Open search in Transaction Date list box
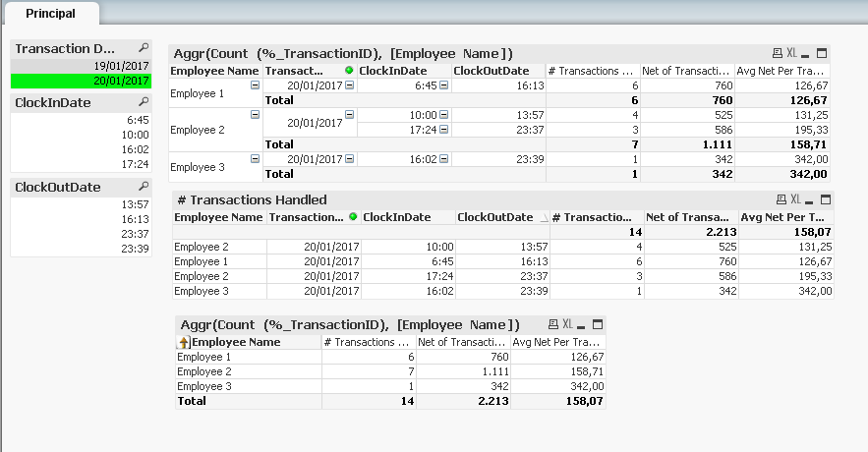Viewport: 868px width, 452px height. (144, 47)
